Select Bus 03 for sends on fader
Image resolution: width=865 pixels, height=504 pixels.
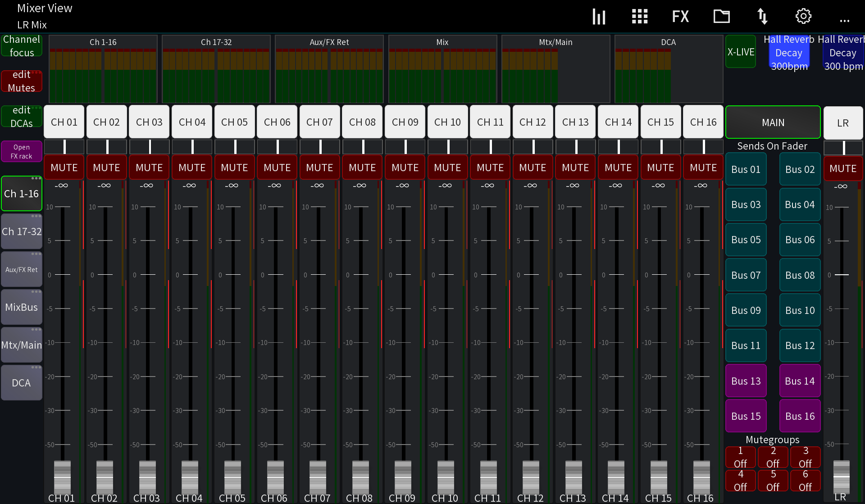[x=746, y=204]
